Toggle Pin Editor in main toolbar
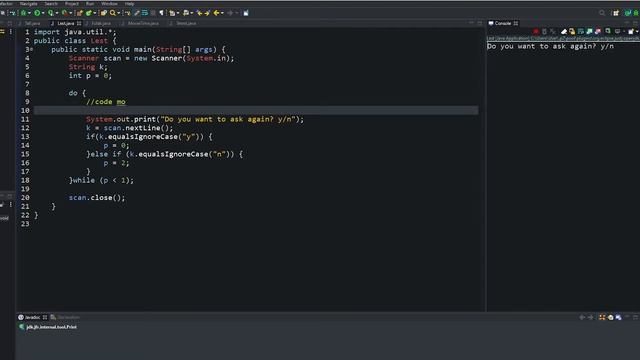This screenshot has height=360, width=640. (x=246, y=13)
